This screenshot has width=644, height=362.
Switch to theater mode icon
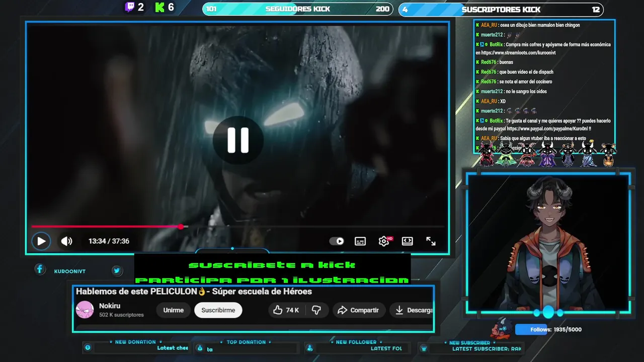pyautogui.click(x=408, y=241)
